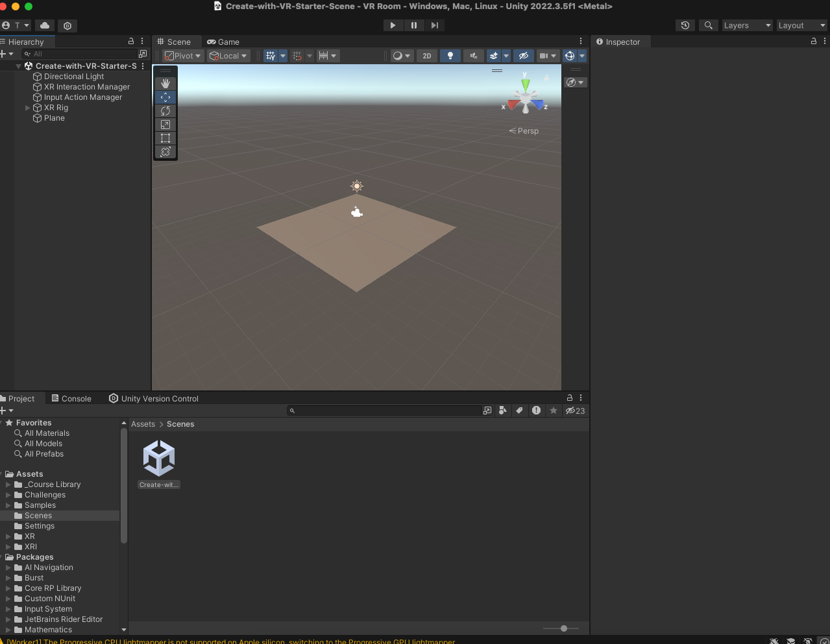Select XR Interaction Manager in the Hierarchy
Image resolution: width=830 pixels, height=644 pixels.
pos(87,87)
